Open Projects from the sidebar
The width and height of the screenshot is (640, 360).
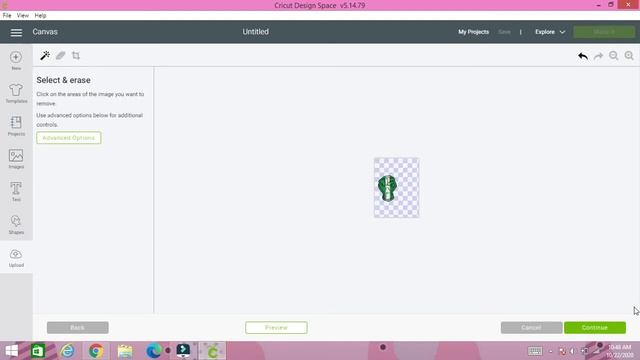coord(16,126)
